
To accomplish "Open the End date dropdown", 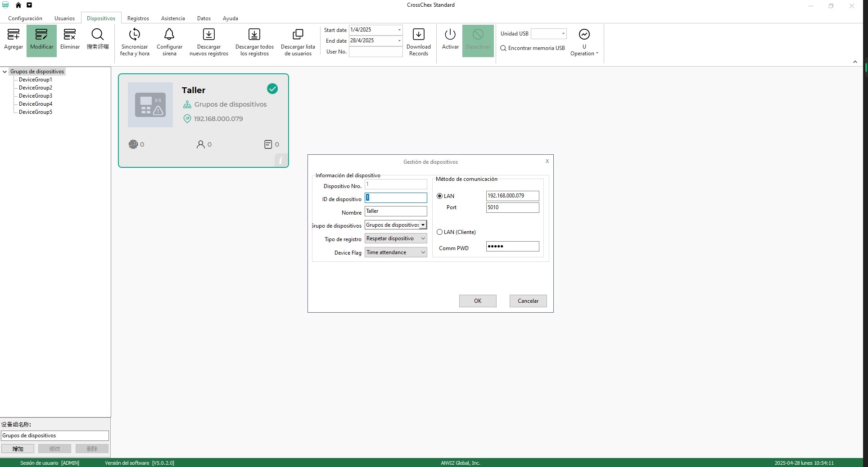I will 399,40.
